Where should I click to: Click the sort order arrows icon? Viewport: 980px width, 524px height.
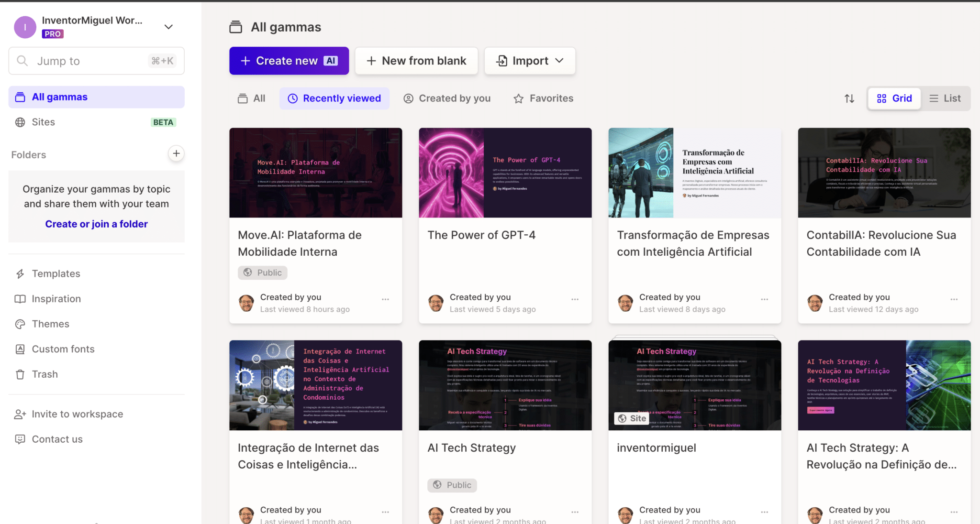[x=849, y=98]
